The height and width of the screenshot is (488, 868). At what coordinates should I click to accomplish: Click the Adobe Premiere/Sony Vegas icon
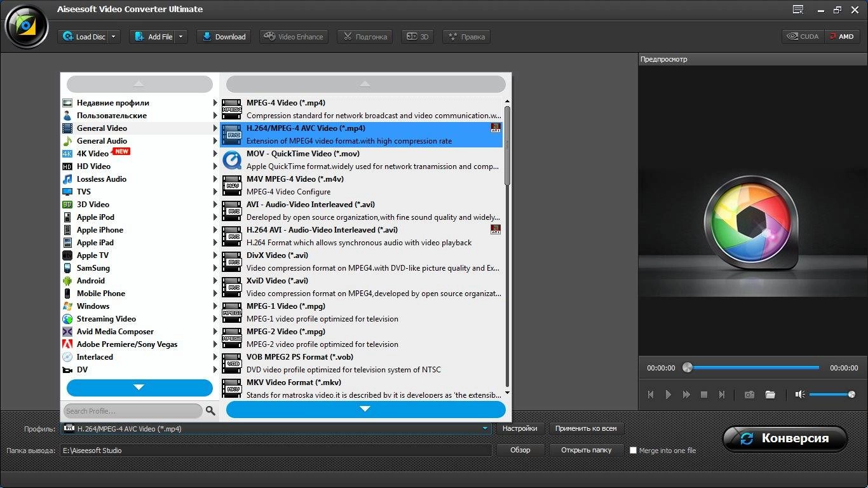(67, 344)
